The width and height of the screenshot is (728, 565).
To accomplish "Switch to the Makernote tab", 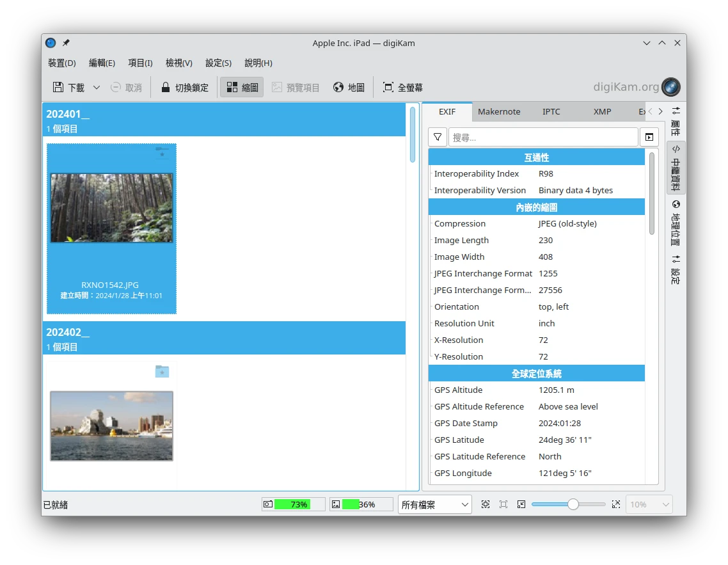I will pos(499,111).
